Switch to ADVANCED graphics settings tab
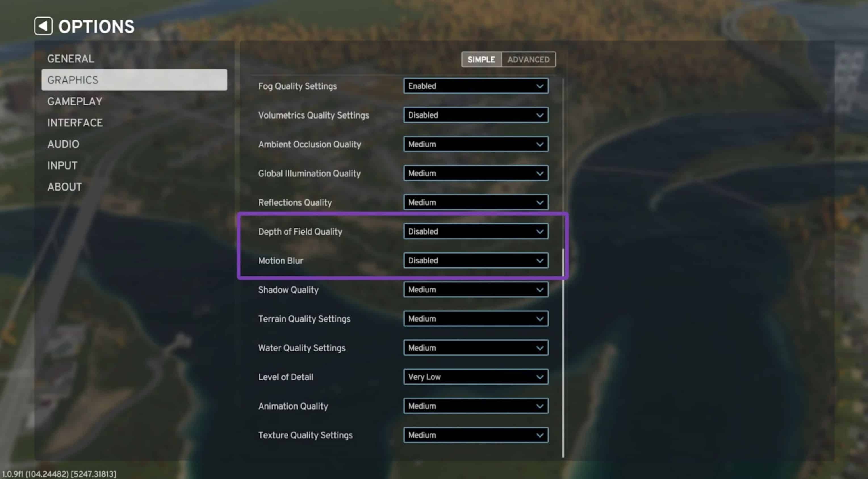 (x=527, y=59)
